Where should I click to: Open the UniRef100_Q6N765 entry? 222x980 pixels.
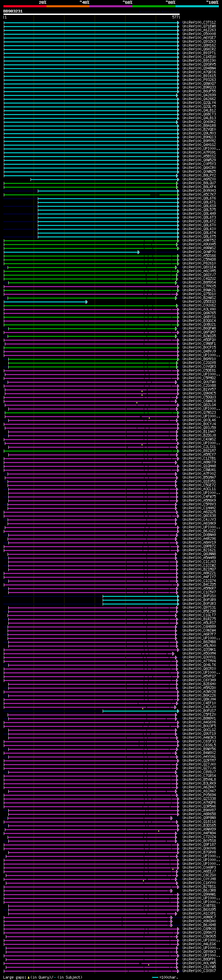tap(199, 313)
